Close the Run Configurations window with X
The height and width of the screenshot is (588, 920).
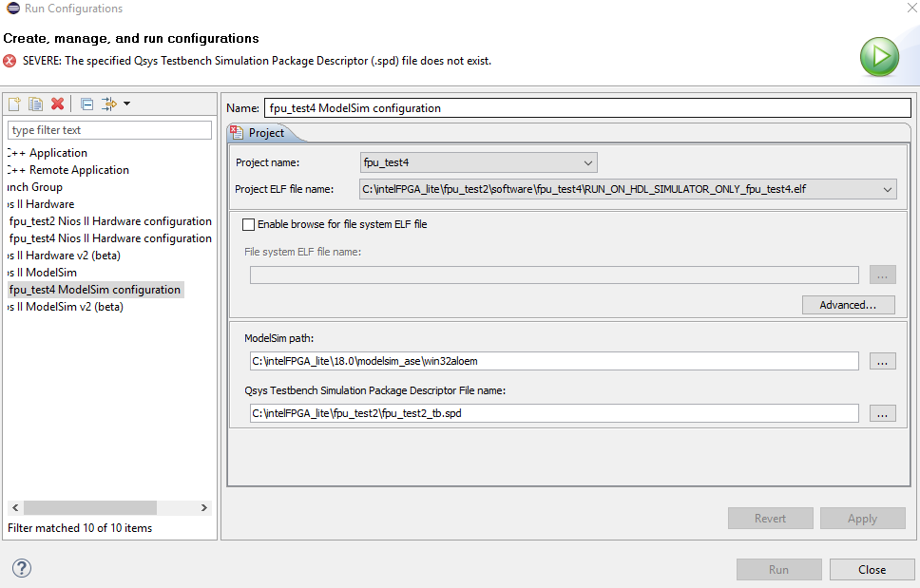(912, 8)
